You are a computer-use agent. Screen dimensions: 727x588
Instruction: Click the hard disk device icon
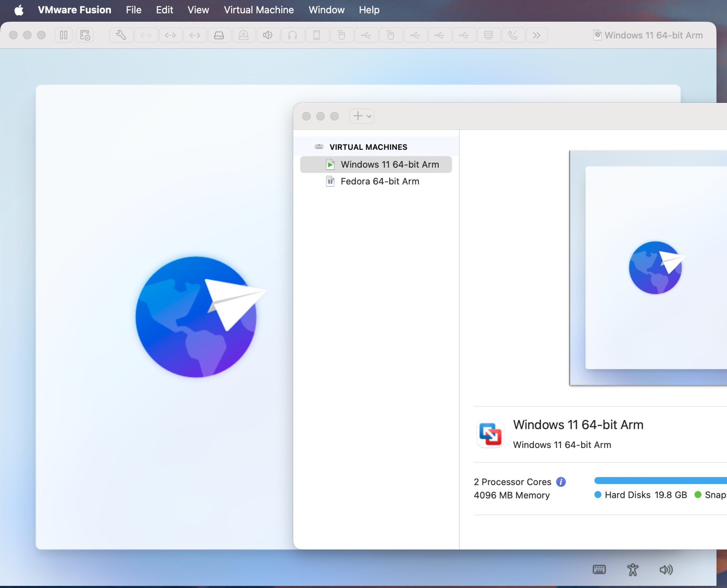coord(219,35)
